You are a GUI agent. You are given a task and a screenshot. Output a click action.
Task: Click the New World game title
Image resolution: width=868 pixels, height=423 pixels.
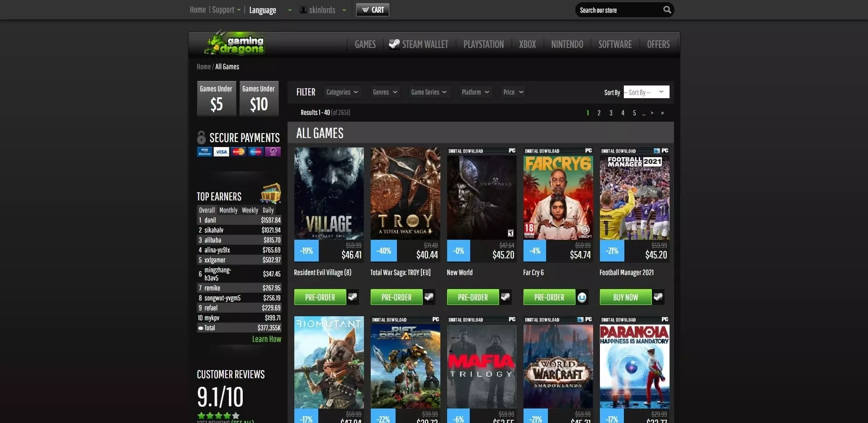click(459, 272)
